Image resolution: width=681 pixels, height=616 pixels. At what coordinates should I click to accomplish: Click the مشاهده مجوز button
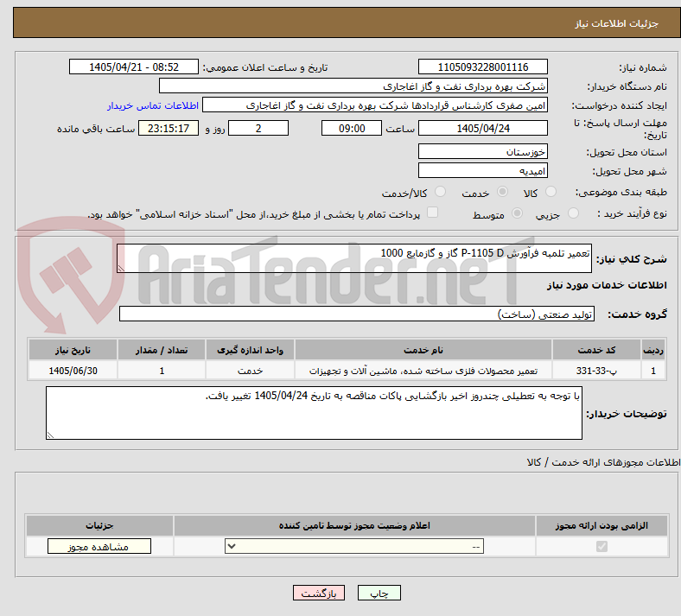[x=99, y=546]
